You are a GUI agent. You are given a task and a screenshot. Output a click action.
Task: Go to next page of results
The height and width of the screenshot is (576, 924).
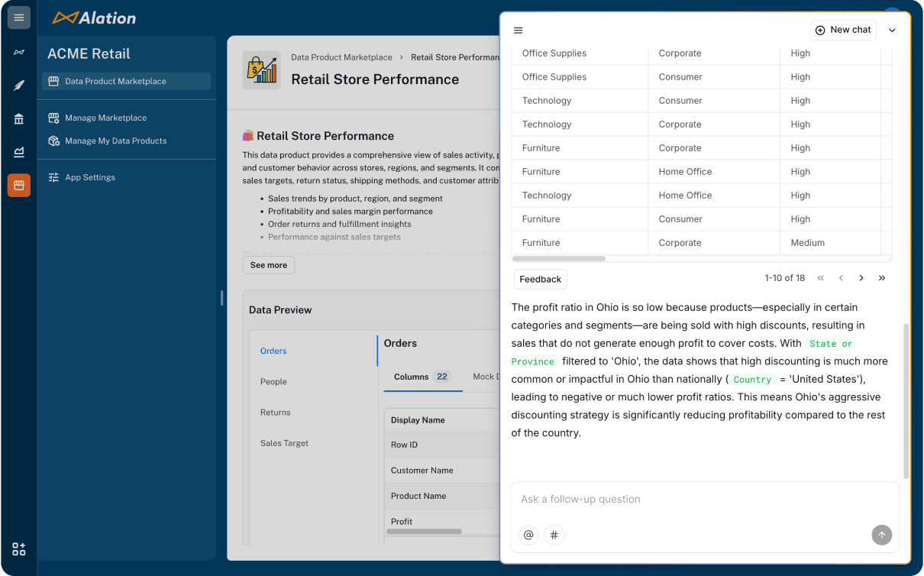click(861, 278)
